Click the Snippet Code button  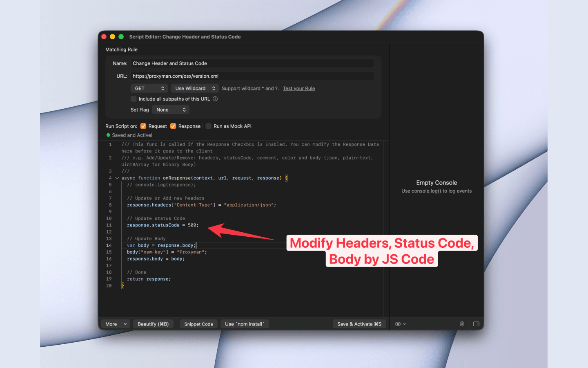coord(198,324)
